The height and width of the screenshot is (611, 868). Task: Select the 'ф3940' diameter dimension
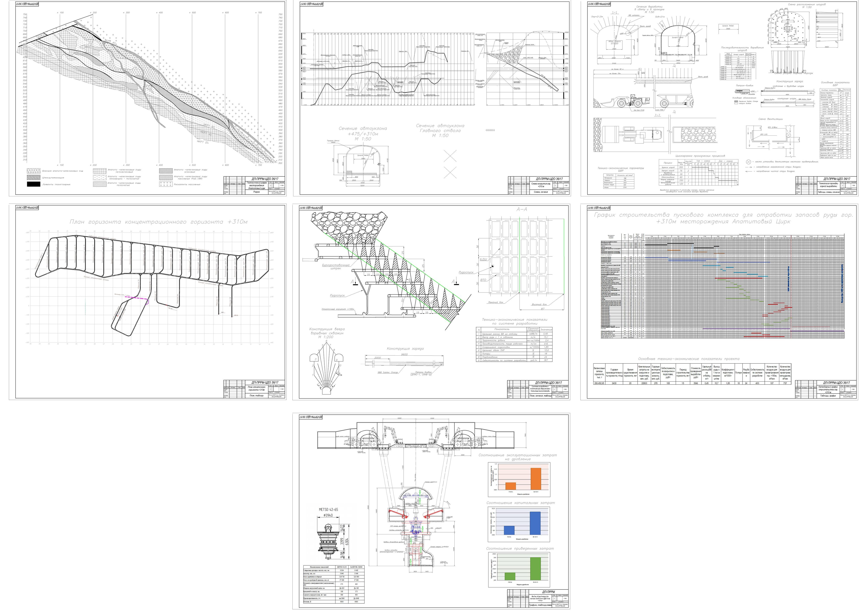click(x=328, y=516)
